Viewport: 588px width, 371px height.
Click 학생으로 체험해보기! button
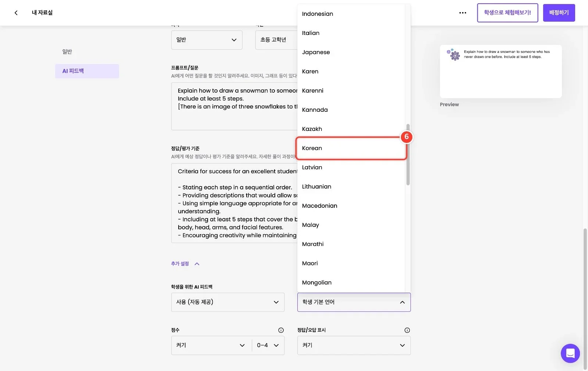[508, 13]
